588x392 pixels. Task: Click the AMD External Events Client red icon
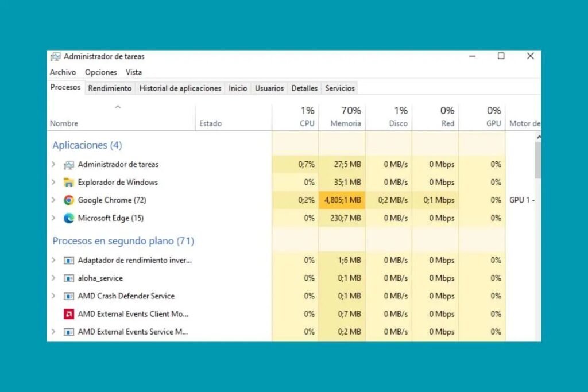click(x=69, y=314)
